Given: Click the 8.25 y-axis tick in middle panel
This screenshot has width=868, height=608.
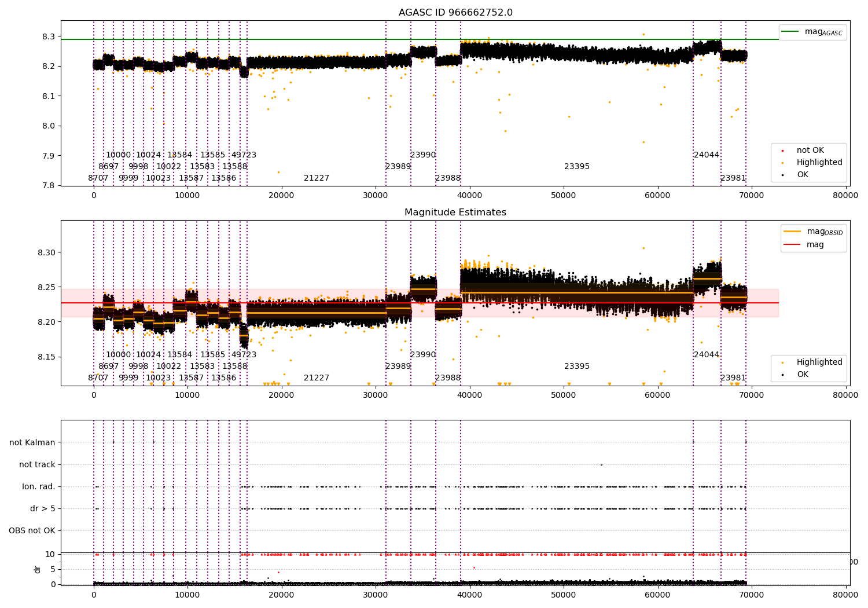Looking at the screenshot, I should pyautogui.click(x=46, y=287).
